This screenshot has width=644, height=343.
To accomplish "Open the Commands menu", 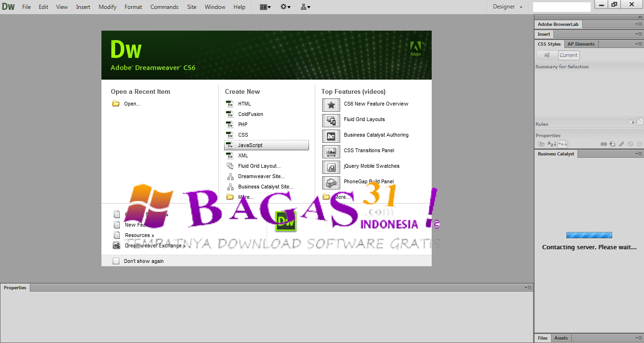I will (164, 7).
